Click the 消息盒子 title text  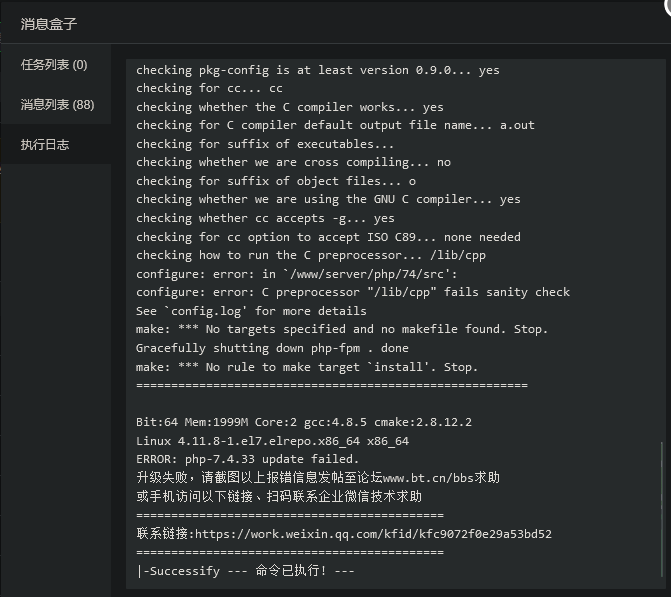[48, 24]
